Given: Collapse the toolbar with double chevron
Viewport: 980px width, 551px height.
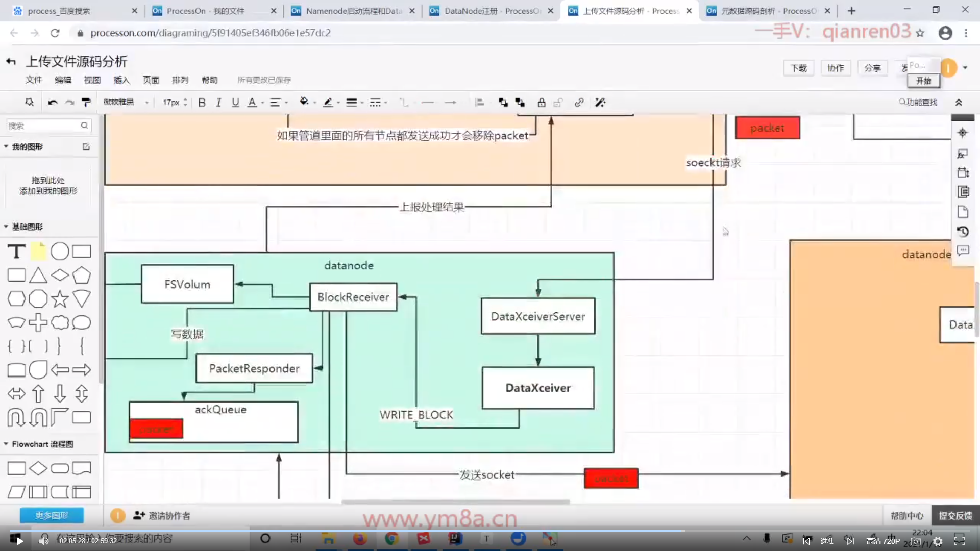Looking at the screenshot, I should (959, 103).
